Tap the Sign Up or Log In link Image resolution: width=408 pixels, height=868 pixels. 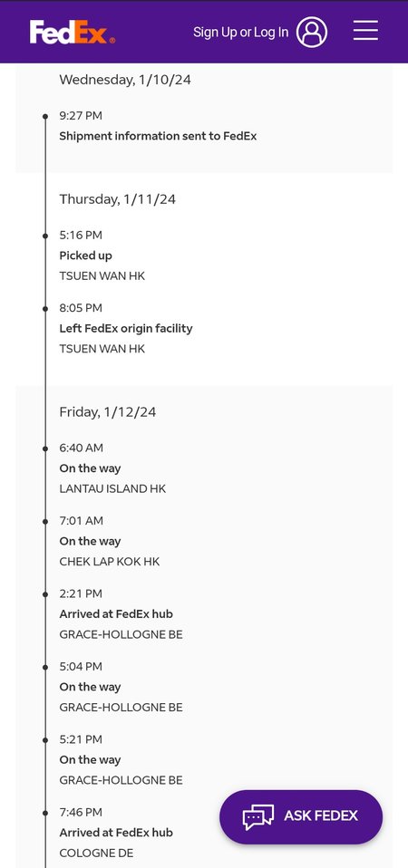(x=241, y=32)
